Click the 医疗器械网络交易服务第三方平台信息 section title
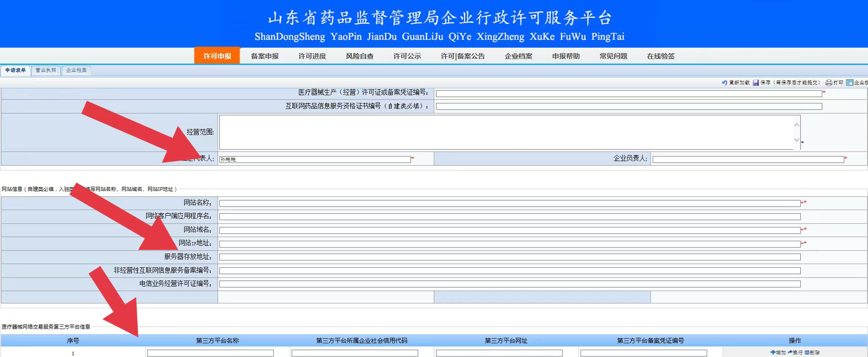Viewport: 868px width, 357px height. (46, 327)
